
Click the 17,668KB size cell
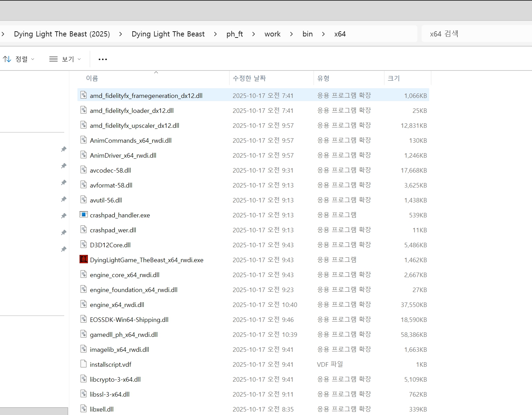pos(414,170)
